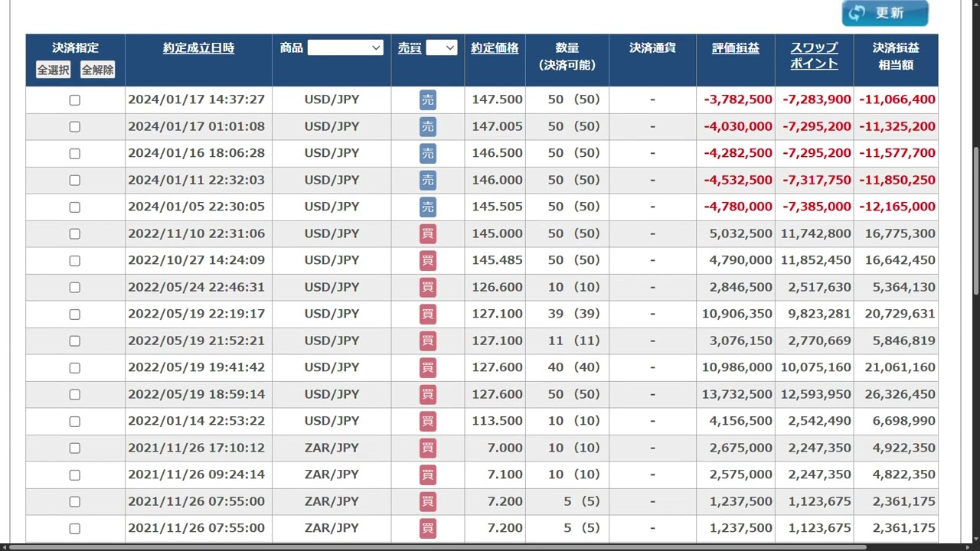Image resolution: width=980 pixels, height=551 pixels.
Task: Click the buy icon on 2022/11/10 22:31:06 row
Action: [x=427, y=234]
